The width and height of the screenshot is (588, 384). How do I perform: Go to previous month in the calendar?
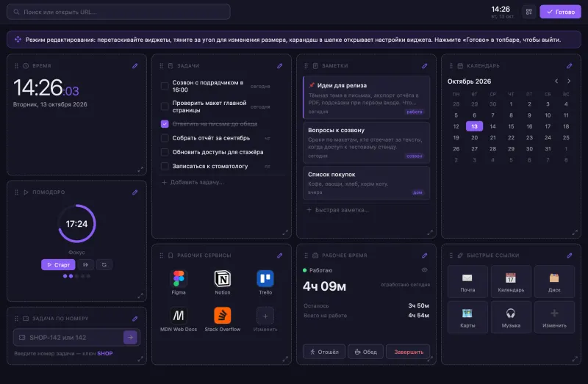pos(556,81)
